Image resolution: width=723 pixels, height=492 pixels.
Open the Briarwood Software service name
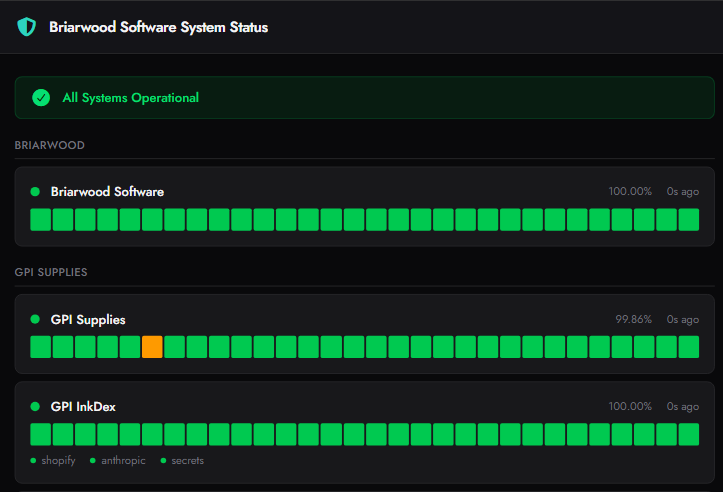tap(107, 191)
